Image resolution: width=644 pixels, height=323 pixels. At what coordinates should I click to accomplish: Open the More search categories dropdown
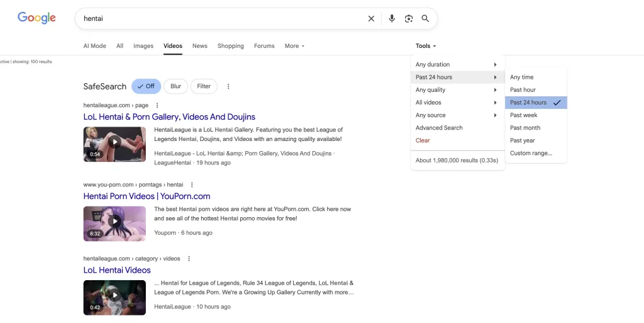294,46
